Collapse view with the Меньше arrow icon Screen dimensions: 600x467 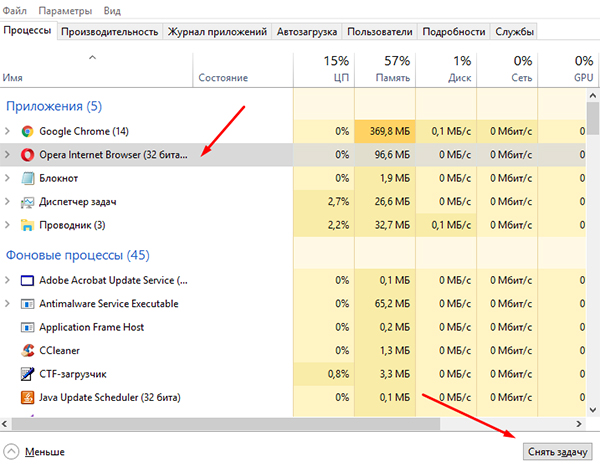11,452
